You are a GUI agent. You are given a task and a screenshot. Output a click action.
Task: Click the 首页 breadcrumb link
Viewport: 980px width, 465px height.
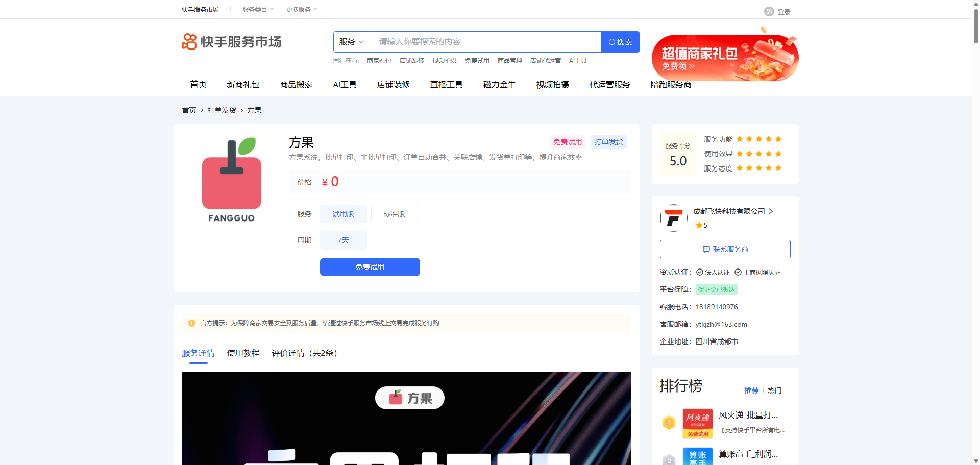(x=189, y=110)
